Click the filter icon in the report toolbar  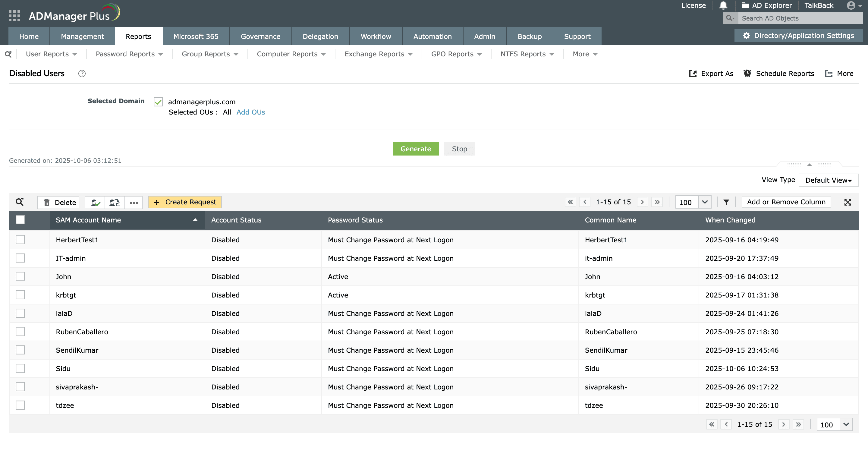[726, 202]
